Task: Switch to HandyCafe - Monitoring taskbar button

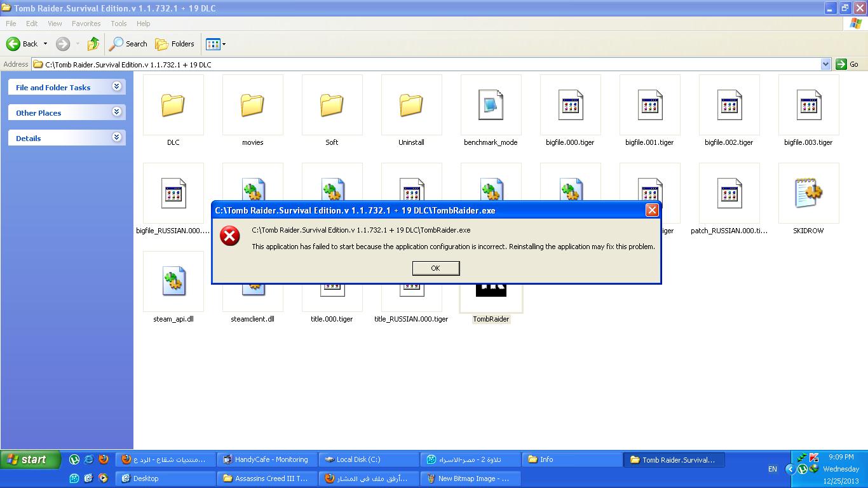Action: tap(268, 459)
